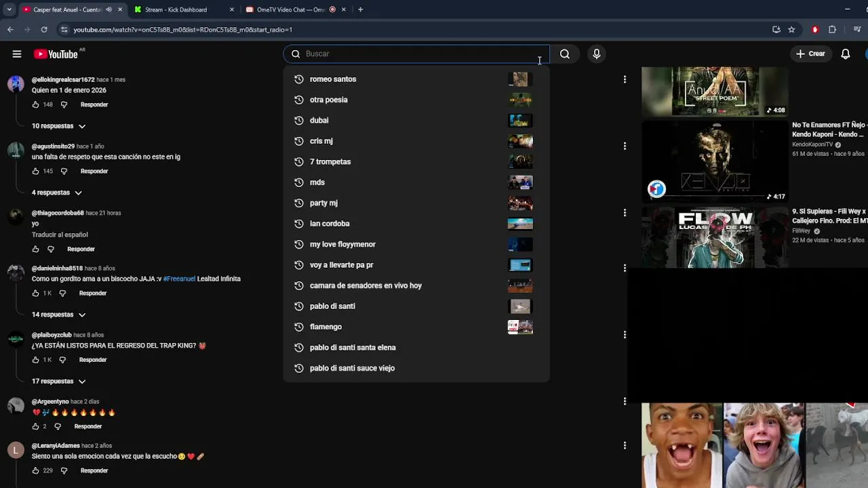
Task: Choose the 'my love floyymenor' suggestion
Action: [x=416, y=245]
